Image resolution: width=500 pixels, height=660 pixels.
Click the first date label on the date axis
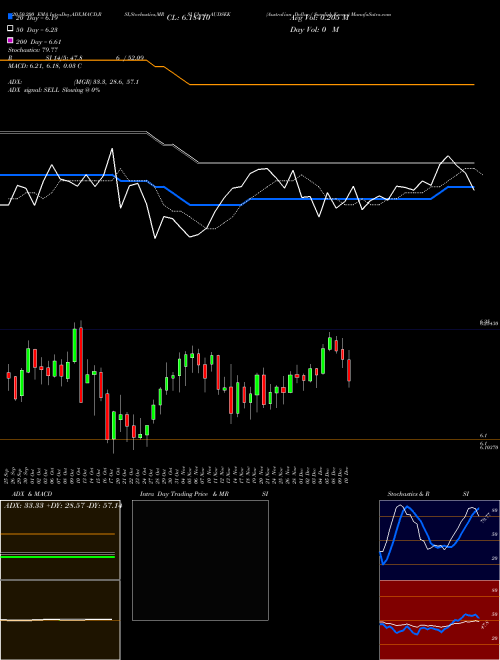tap(7, 475)
